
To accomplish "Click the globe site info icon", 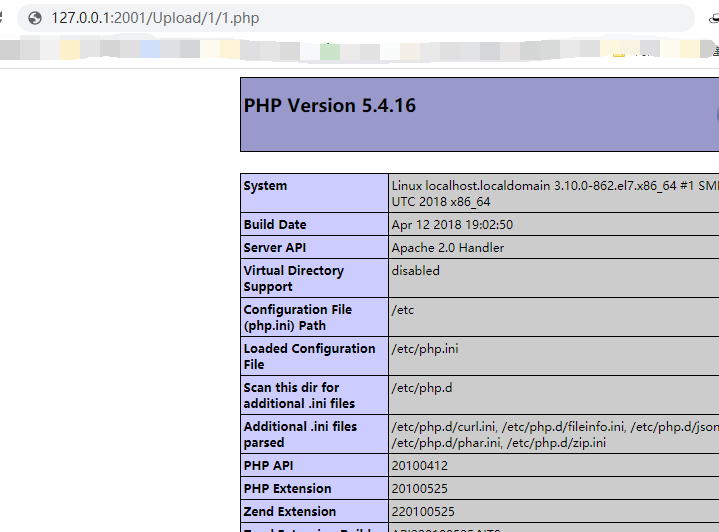I will [x=35, y=18].
